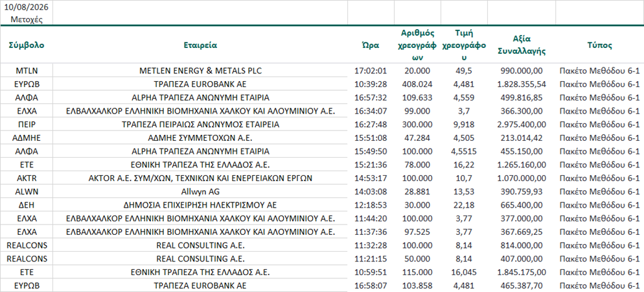The height and width of the screenshot is (292, 644).
Task: Select time 15:49:50
Action: coord(371,151)
